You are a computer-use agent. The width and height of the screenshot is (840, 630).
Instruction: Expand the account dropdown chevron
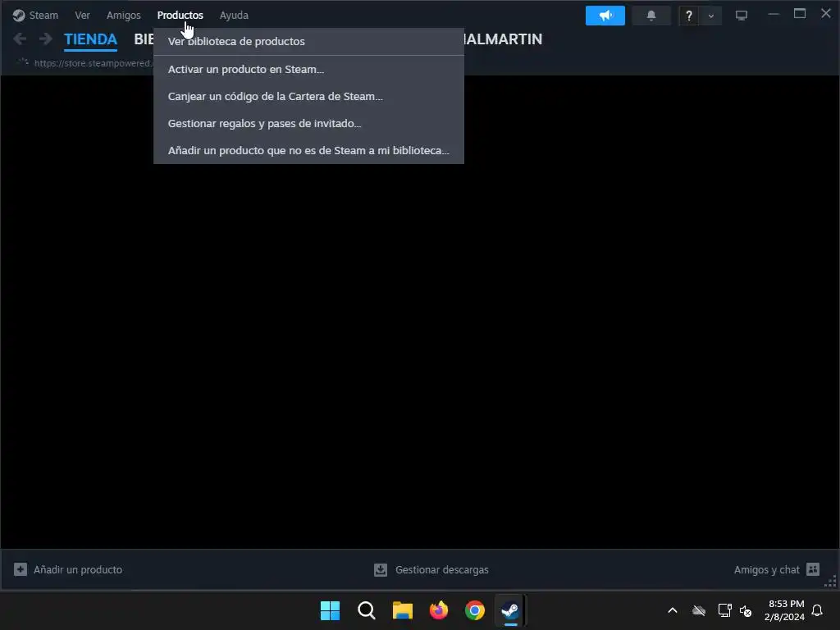[x=711, y=16]
